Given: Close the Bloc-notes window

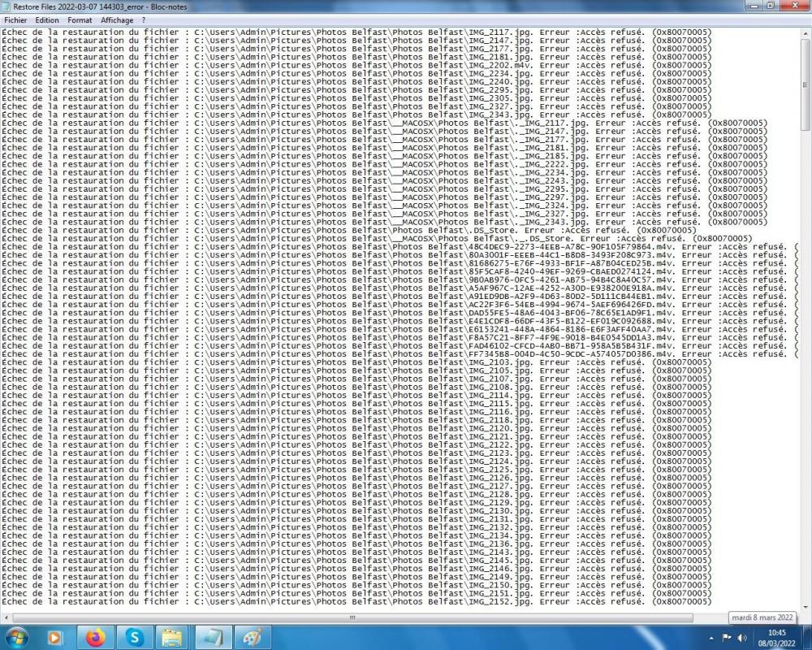Looking at the screenshot, I should coord(795,6).
